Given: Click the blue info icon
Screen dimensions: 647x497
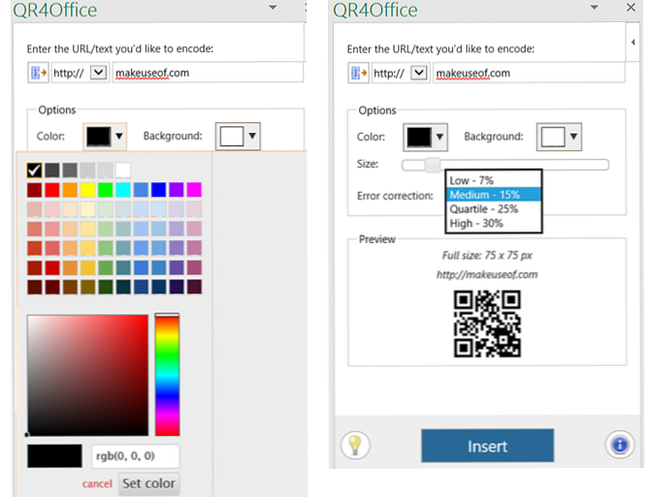Looking at the screenshot, I should 619,446.
